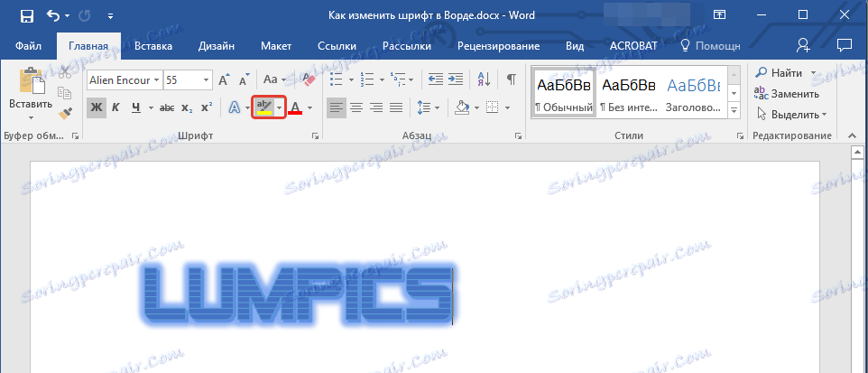Increase font size with the large A
Screen dimensions: 868x373
click(224, 80)
